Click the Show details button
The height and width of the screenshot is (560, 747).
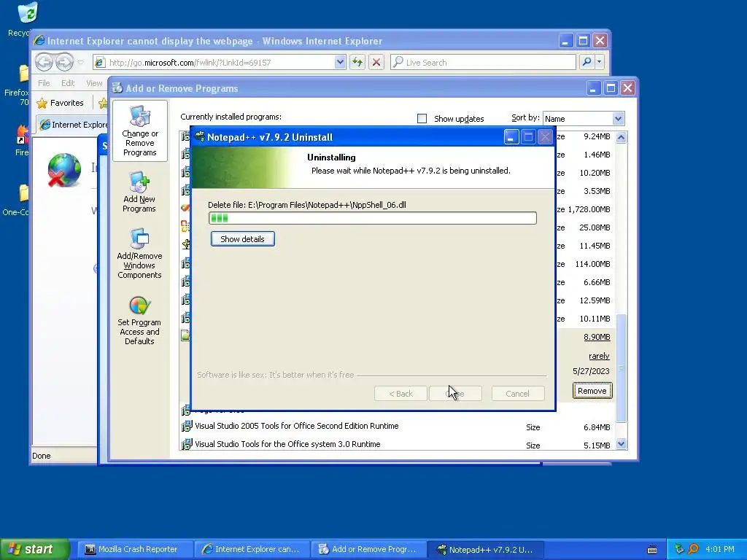pos(242,239)
